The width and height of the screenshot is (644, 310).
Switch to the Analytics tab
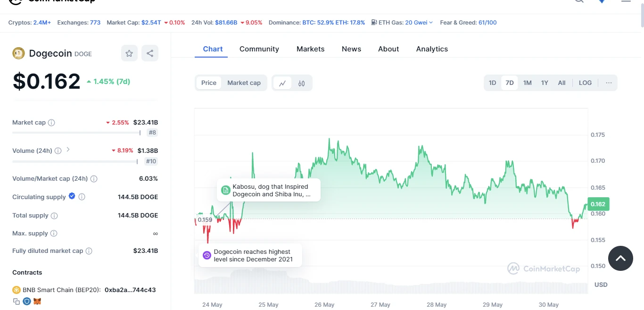pos(432,49)
